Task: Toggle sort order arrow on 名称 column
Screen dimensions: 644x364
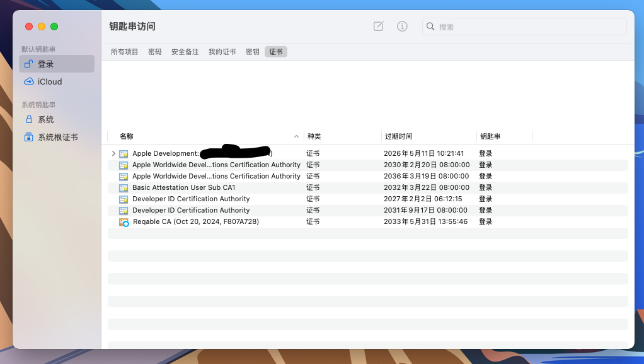Action: click(296, 136)
